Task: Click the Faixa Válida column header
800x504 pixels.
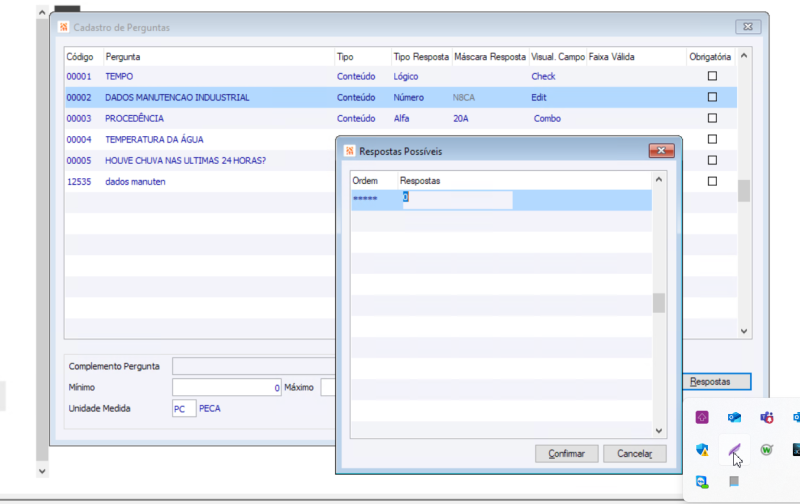Action: click(x=611, y=57)
